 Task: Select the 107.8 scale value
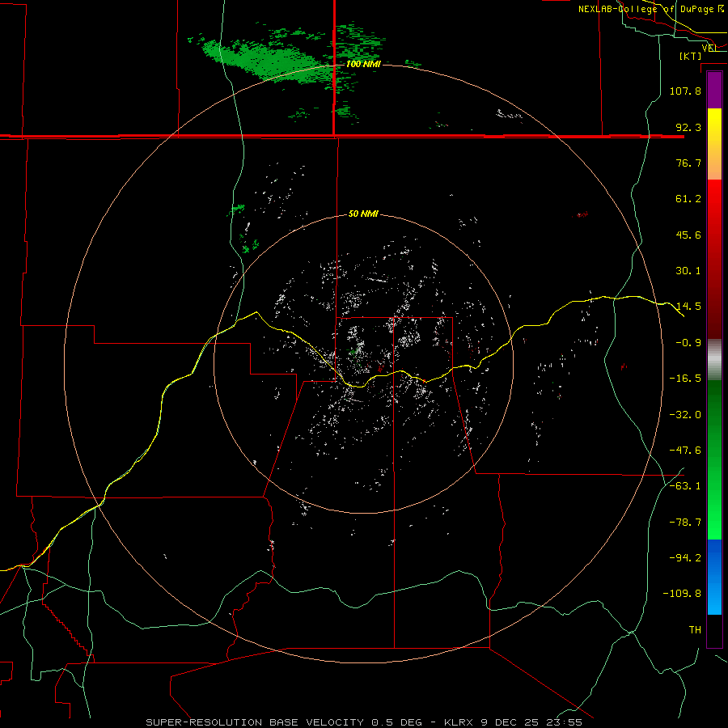(x=685, y=91)
